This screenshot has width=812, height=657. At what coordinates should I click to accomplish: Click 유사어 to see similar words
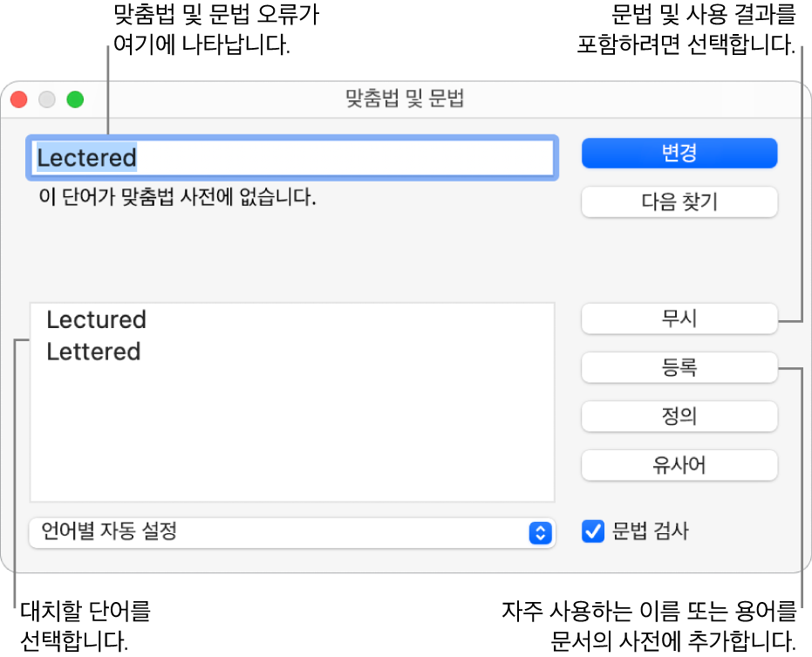(679, 465)
